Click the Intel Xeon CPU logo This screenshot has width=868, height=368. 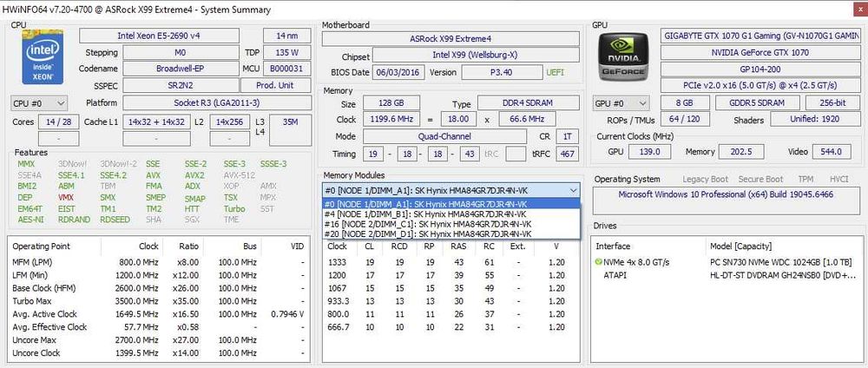coord(43,57)
